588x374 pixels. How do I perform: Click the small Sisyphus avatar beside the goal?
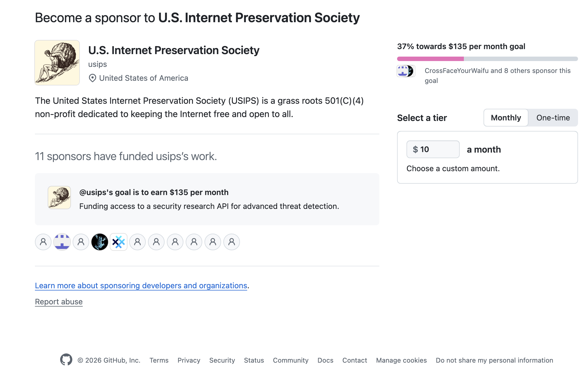[59, 198]
